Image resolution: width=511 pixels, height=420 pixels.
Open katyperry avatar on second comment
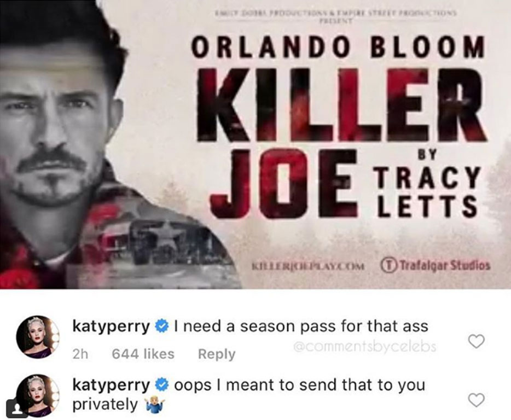click(x=38, y=395)
